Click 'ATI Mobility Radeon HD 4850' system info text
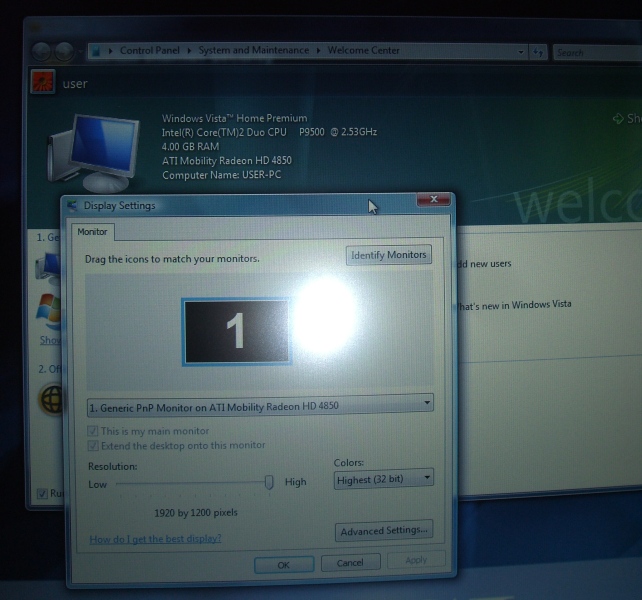Image resolution: width=642 pixels, height=600 pixels. click(x=227, y=161)
